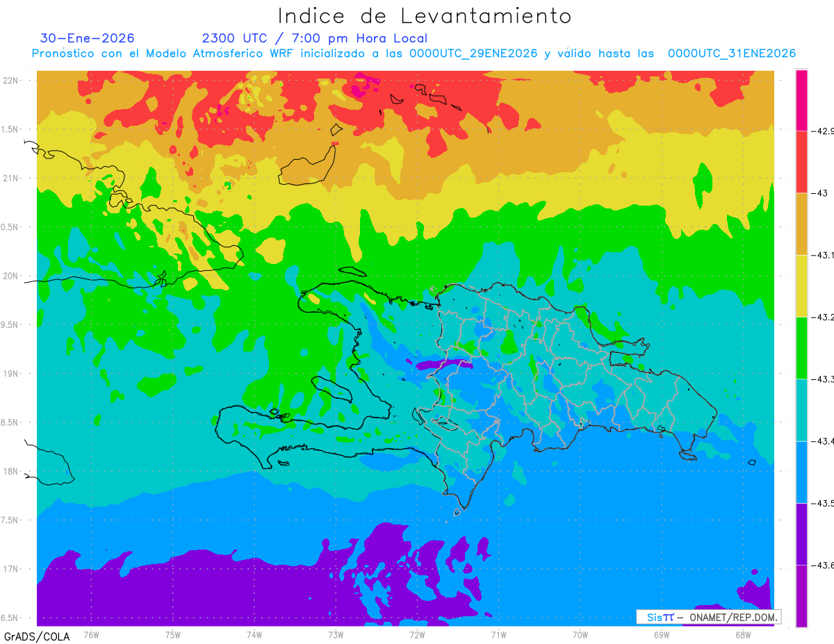Click the longitude label '68W'
The image size is (834, 644).
743,634
